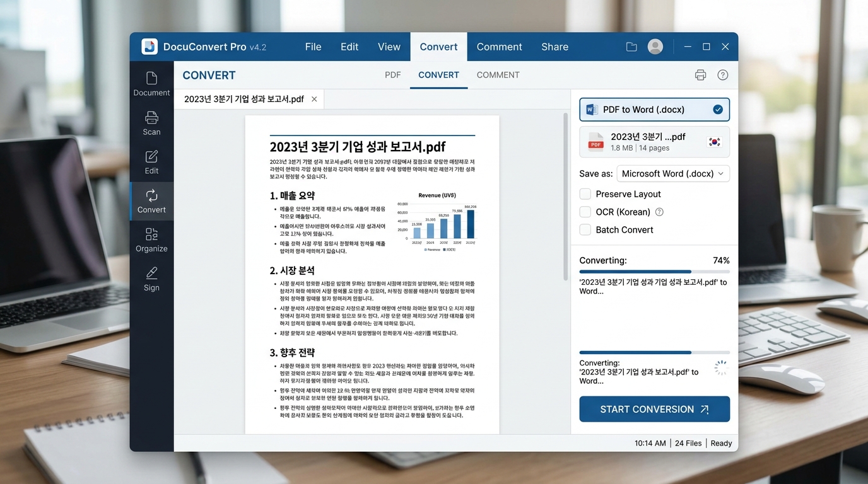
Task: Click the Korean flag language icon
Action: [714, 142]
